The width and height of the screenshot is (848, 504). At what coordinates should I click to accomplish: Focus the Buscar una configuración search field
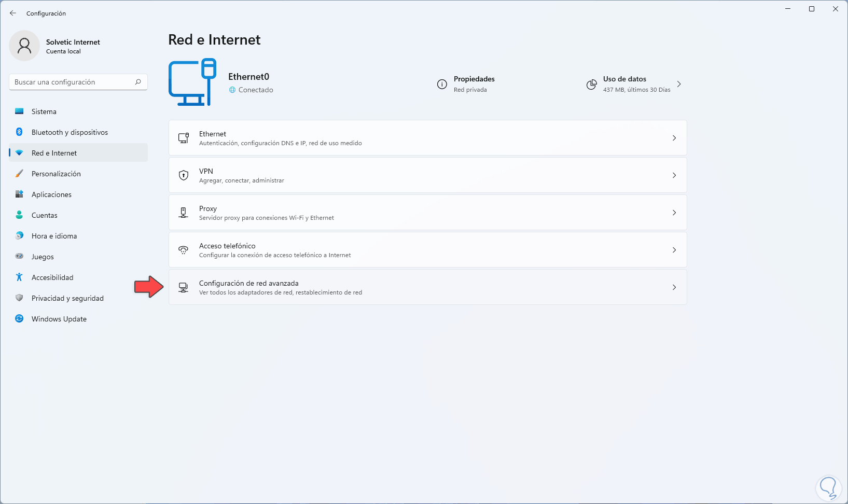(73, 82)
